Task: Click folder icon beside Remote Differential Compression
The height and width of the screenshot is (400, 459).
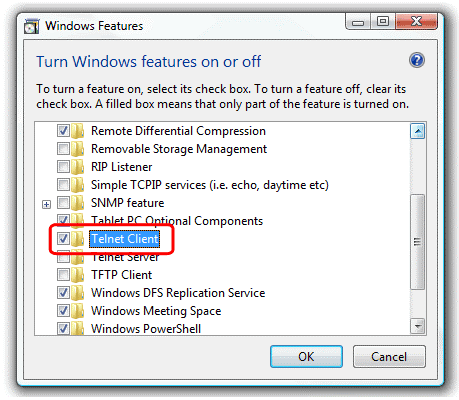Action: 78,131
